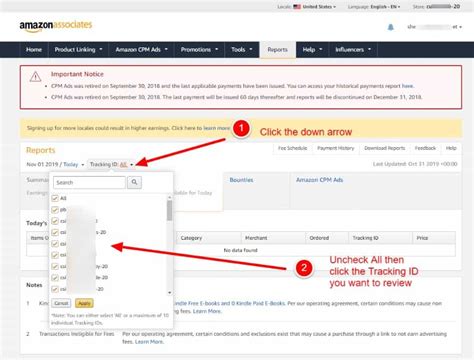Click the magnifier search button in Tracking ID panel
The height and width of the screenshot is (360, 474).
(x=134, y=182)
